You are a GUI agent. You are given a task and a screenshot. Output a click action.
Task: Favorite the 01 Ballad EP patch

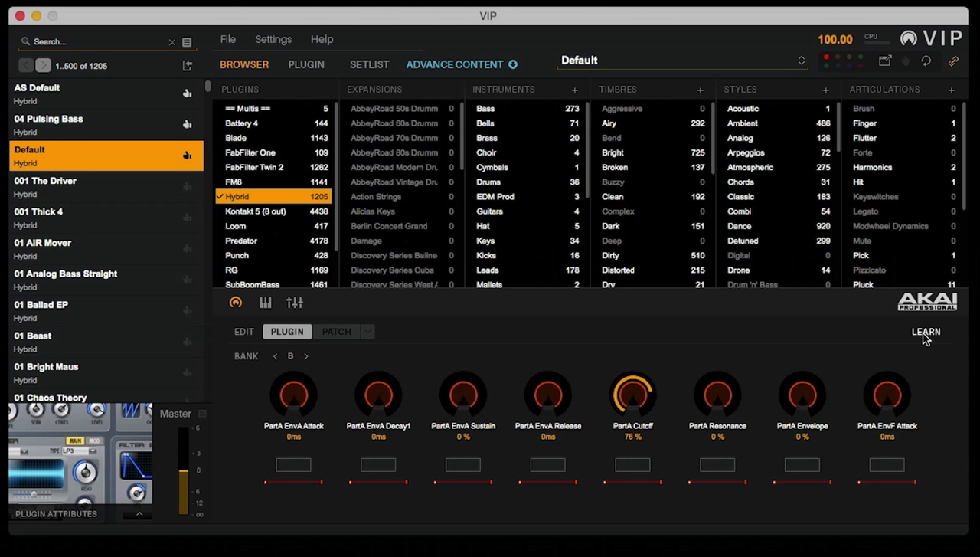point(187,310)
